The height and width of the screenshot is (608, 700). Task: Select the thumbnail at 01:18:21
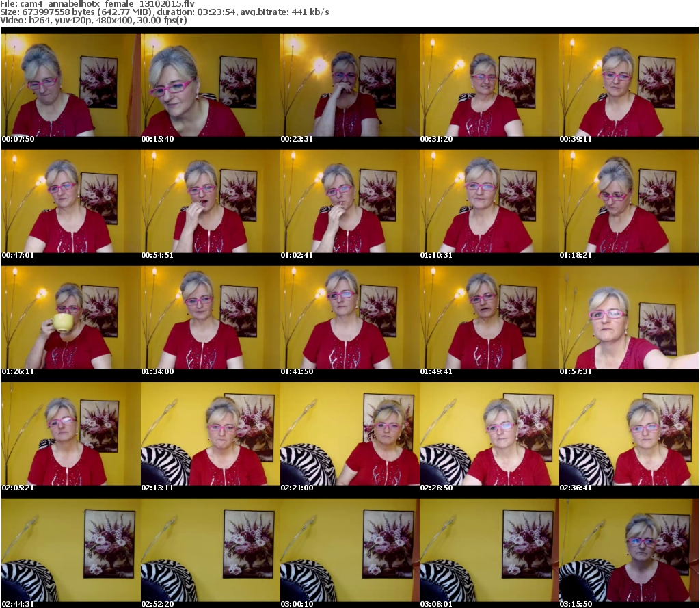[629, 201]
